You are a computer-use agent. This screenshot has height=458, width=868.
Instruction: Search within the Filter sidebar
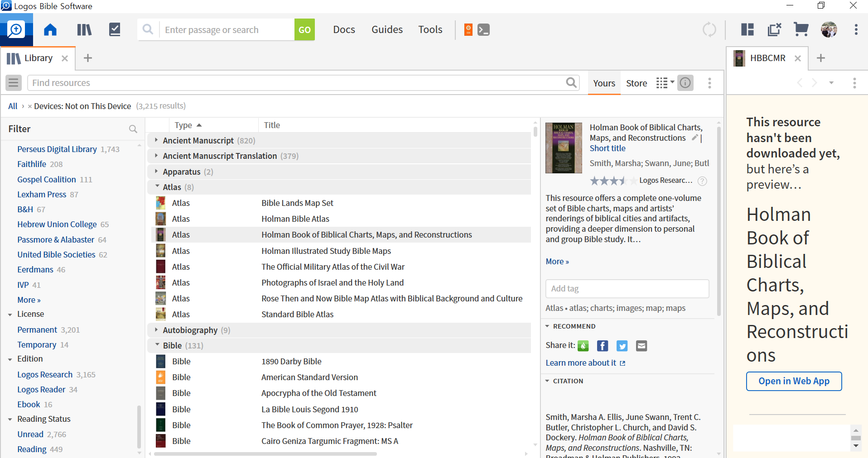pos(133,129)
